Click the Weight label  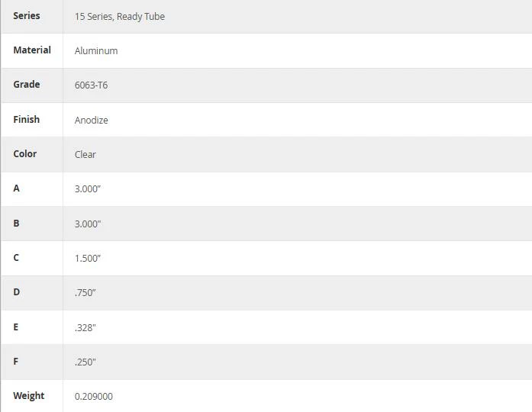29,396
